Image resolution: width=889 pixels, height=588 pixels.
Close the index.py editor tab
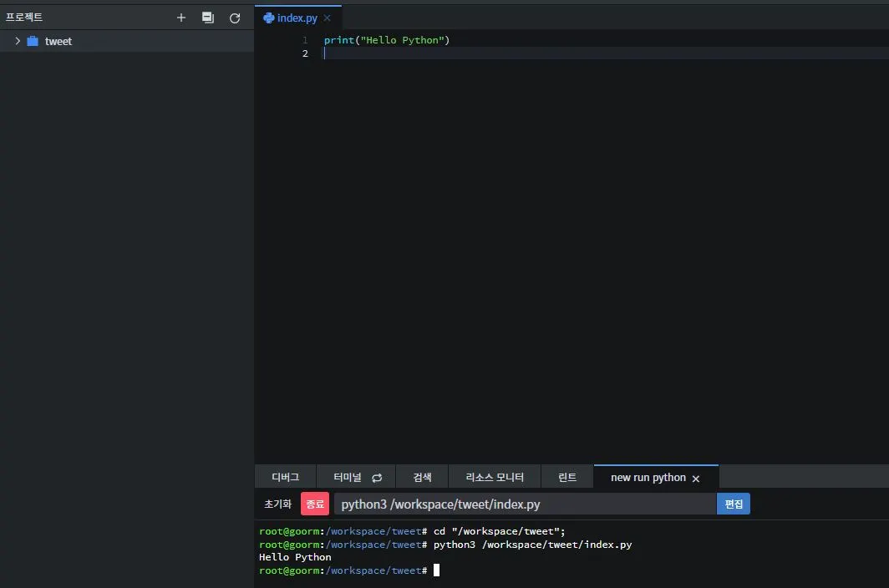328,18
